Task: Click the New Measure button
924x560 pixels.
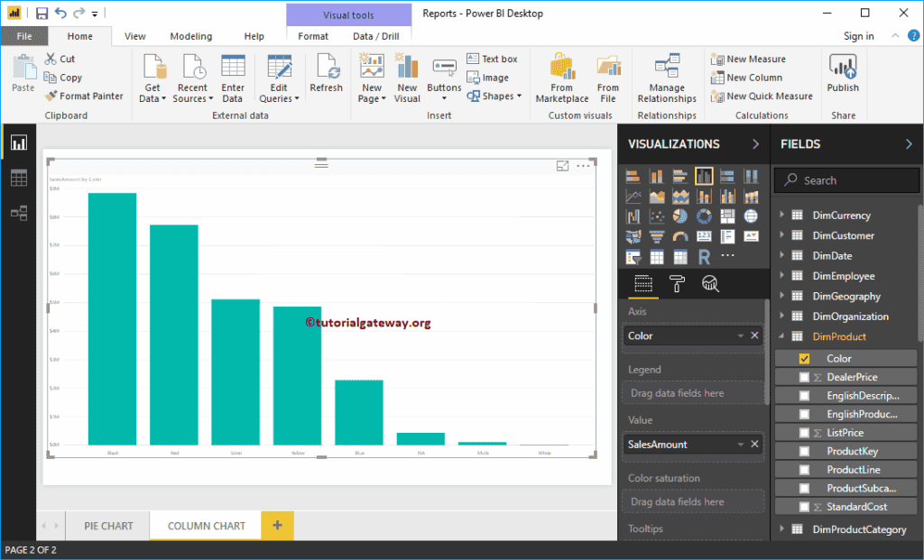Action: [748, 60]
